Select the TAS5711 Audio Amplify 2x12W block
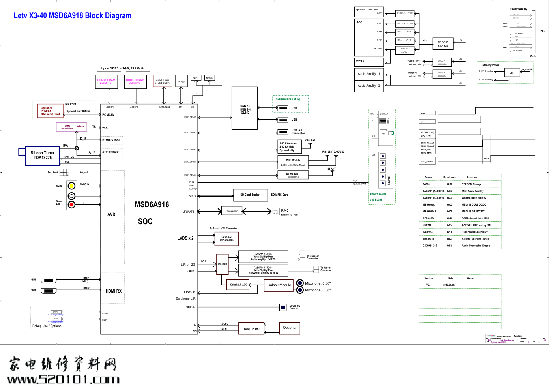The height and width of the screenshot is (392, 554). (x=263, y=257)
